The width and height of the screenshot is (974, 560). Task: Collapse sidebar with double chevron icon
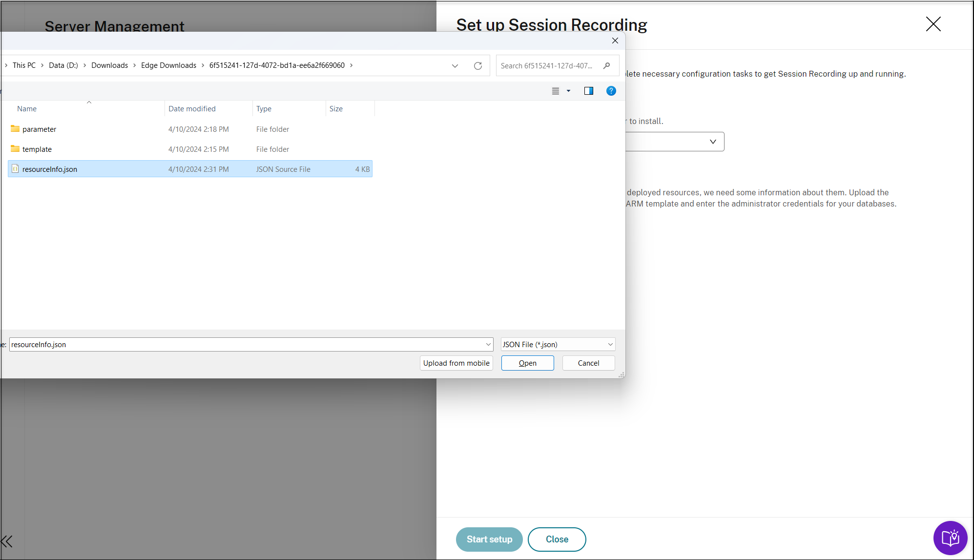pos(7,541)
